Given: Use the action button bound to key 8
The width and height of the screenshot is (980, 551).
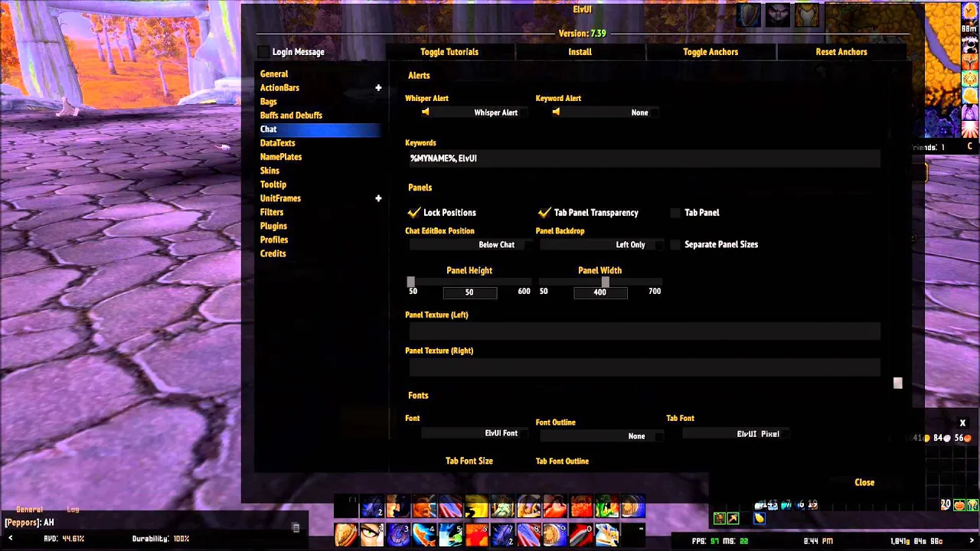Looking at the screenshot, I should [528, 533].
